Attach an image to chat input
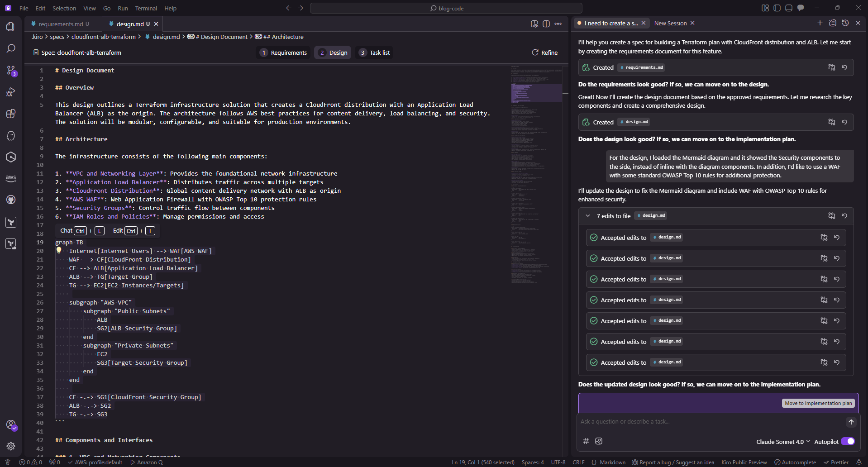 point(599,441)
